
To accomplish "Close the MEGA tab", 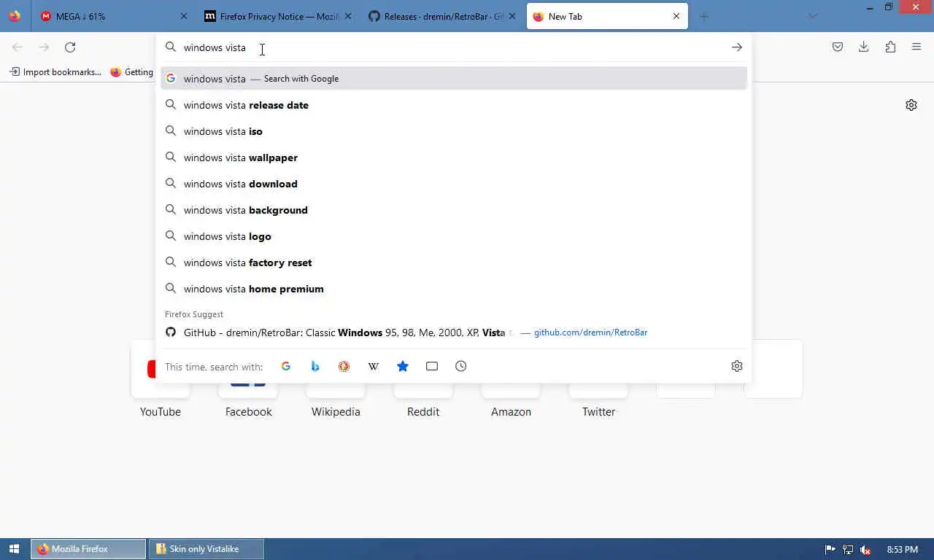I will (x=184, y=16).
